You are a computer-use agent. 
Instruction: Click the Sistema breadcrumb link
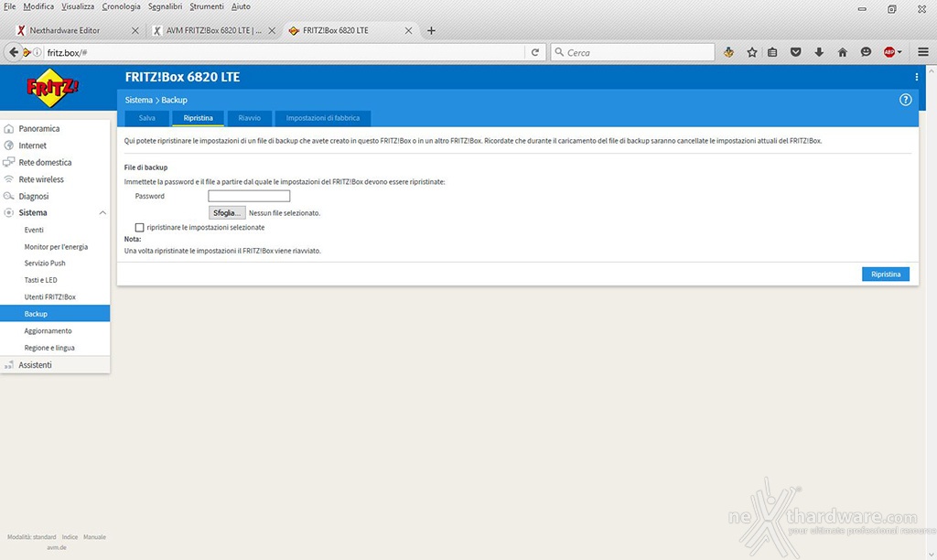tap(139, 100)
